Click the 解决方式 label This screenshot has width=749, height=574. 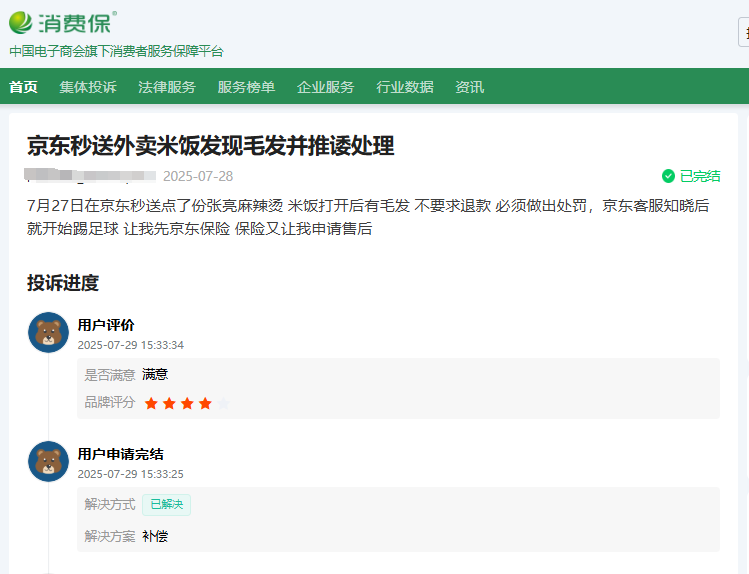pyautogui.click(x=110, y=504)
